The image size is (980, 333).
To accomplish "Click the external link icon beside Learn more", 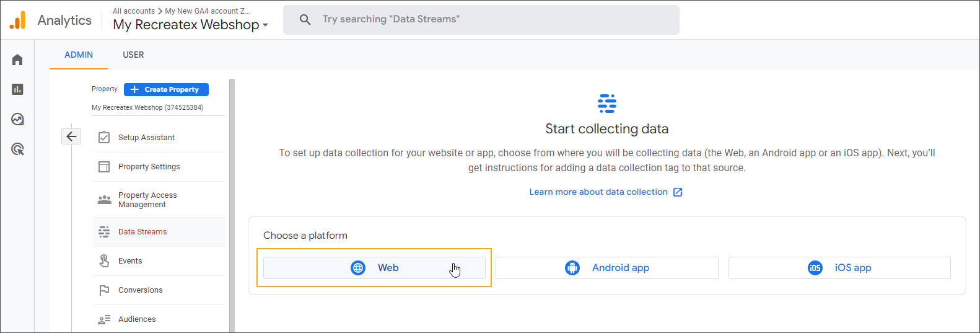I will tap(678, 192).
